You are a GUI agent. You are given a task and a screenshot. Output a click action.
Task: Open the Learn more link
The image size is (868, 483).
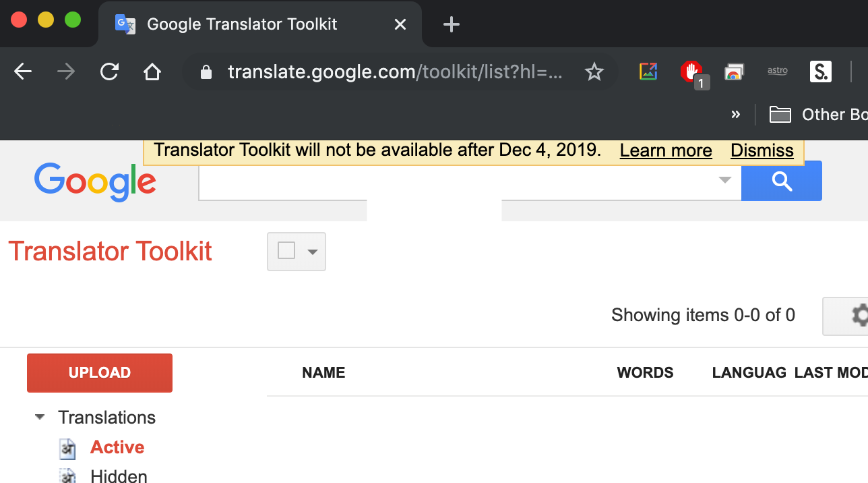point(666,150)
